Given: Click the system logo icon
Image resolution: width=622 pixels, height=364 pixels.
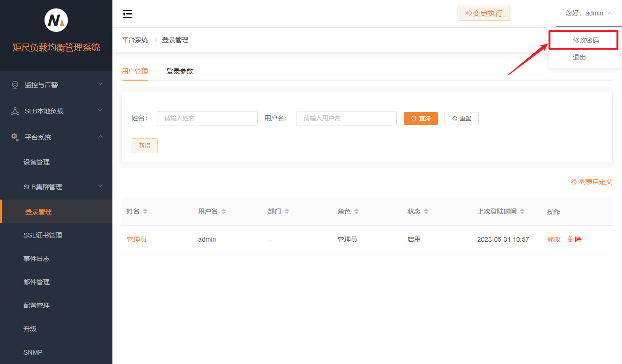Looking at the screenshot, I should (56, 21).
